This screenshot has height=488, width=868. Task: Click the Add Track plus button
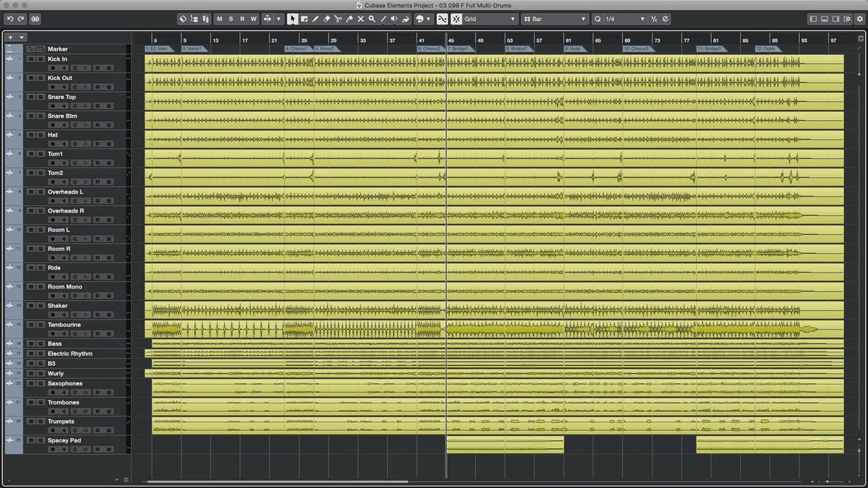[x=10, y=37]
